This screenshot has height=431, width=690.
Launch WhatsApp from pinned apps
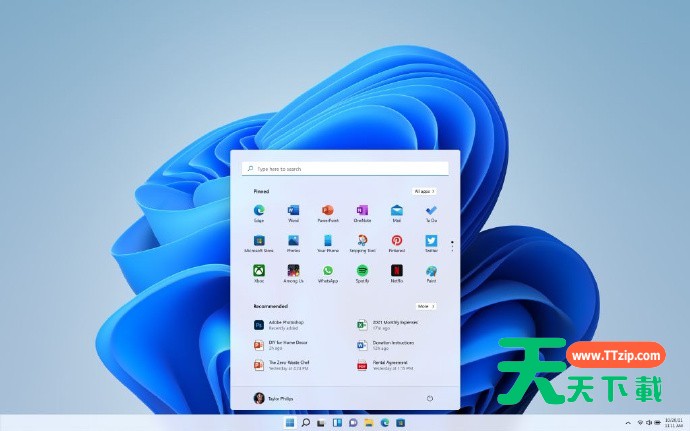click(x=328, y=273)
